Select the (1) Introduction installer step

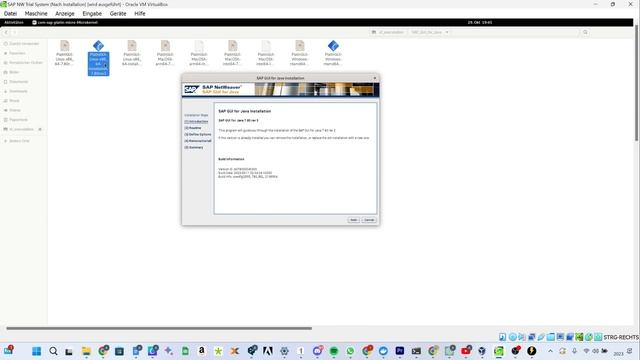coord(196,122)
